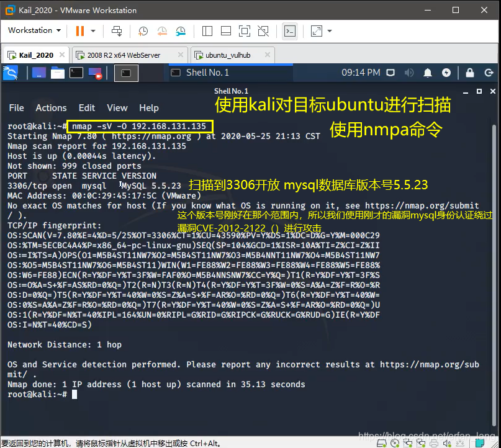501x448 pixels.
Task: Open display settings icon in Kali panel
Action: coord(390,73)
